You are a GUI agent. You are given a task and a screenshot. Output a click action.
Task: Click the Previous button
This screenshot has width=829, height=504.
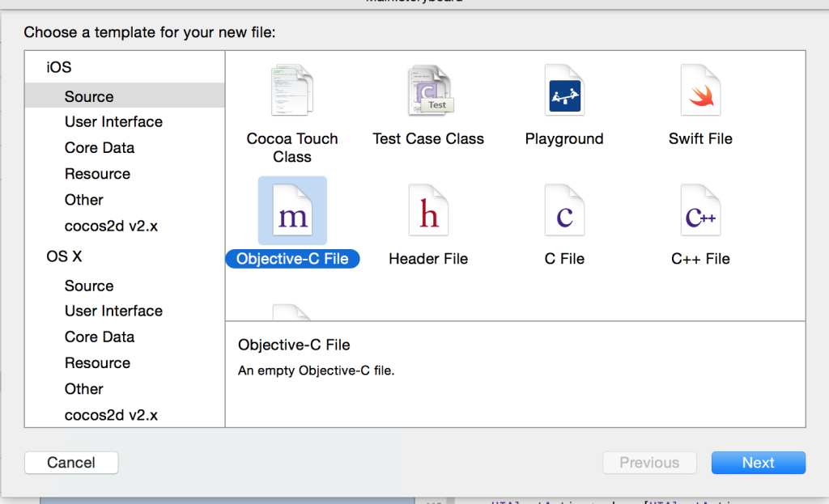649,462
